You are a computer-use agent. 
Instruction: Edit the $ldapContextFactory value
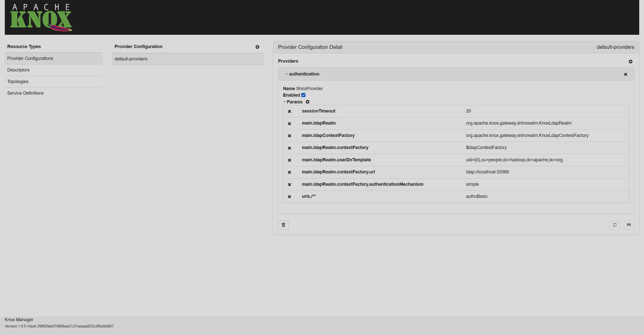click(x=486, y=147)
